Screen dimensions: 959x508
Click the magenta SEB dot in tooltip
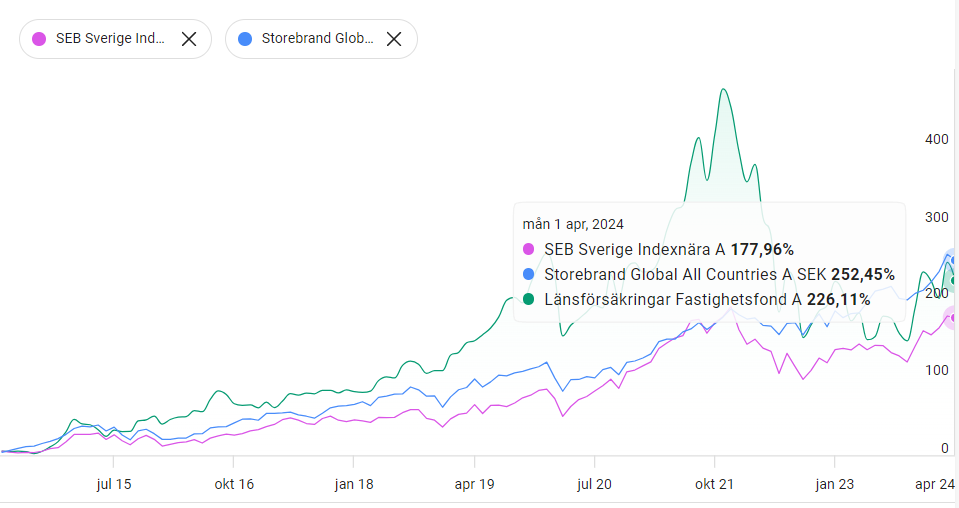(x=529, y=249)
